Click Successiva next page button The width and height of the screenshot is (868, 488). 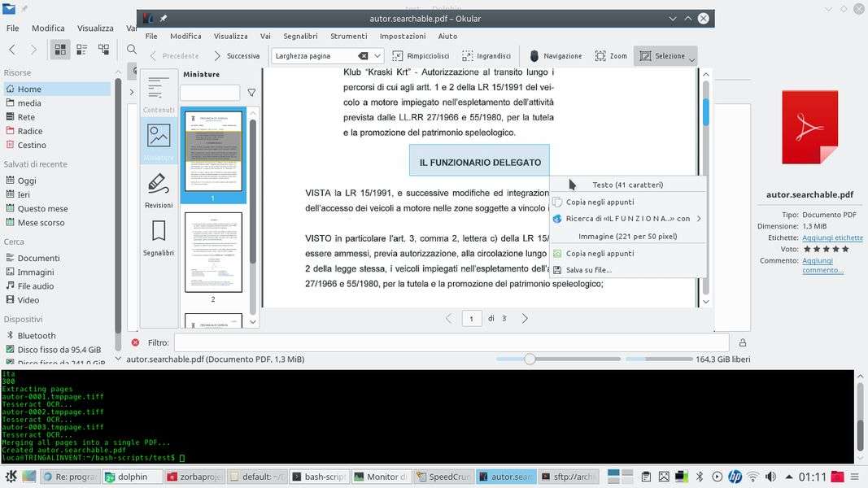click(236, 56)
